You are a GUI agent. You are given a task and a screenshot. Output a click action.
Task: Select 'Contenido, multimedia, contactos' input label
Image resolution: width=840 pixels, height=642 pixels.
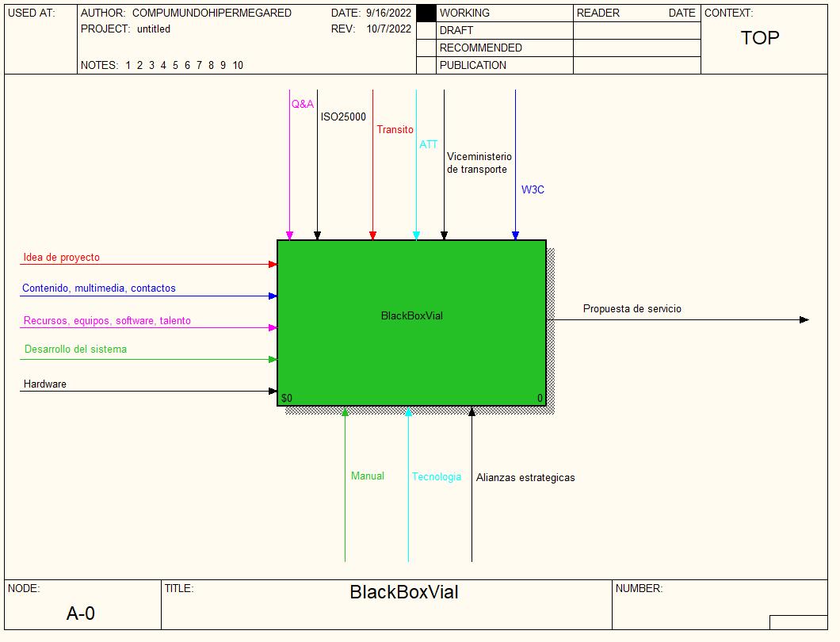click(x=99, y=289)
